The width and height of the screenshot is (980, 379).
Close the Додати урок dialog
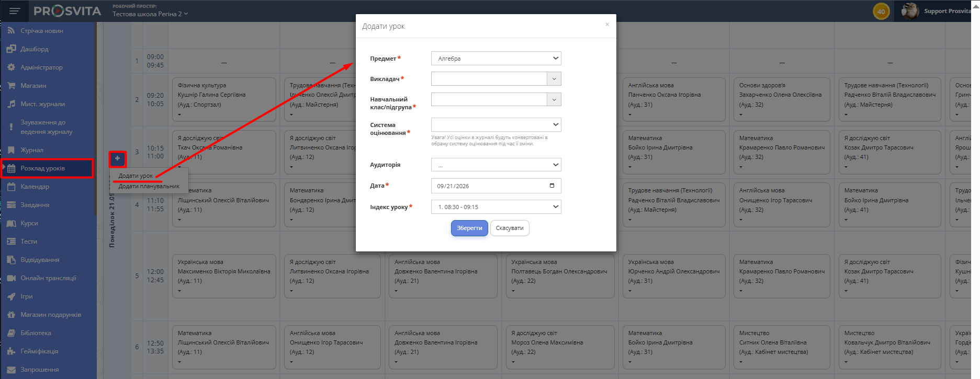607,24
